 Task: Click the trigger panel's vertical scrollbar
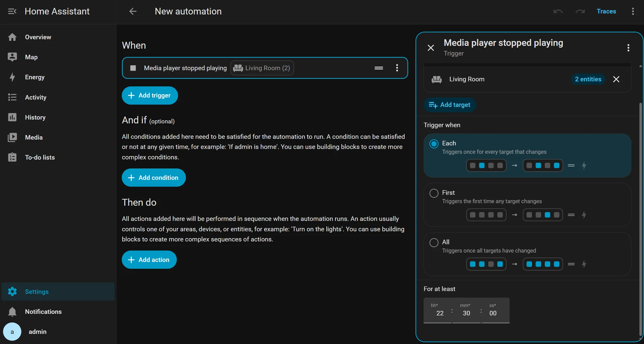[640, 219]
